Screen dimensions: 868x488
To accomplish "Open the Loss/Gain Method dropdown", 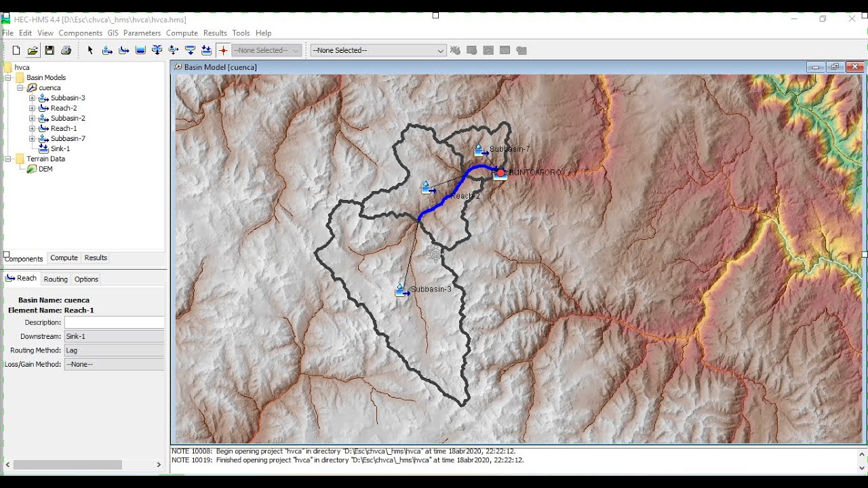I will (114, 365).
